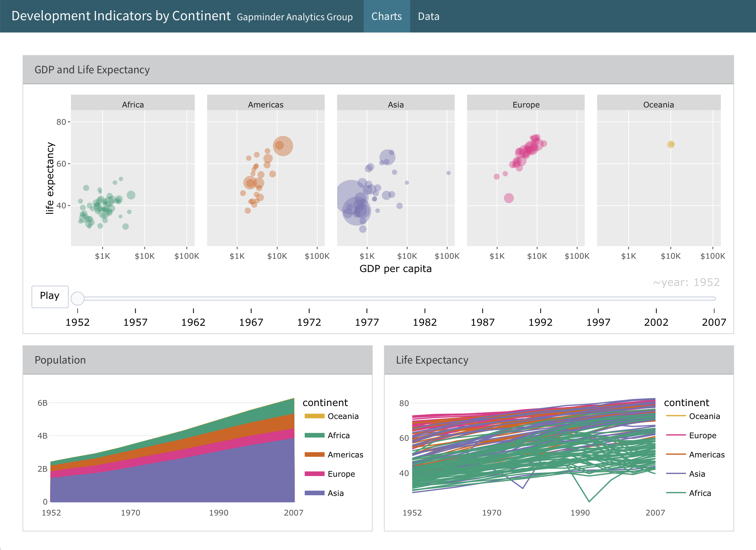The image size is (756, 550).
Task: Hide Africa lines in Life Expectancy legend
Action: click(x=700, y=493)
